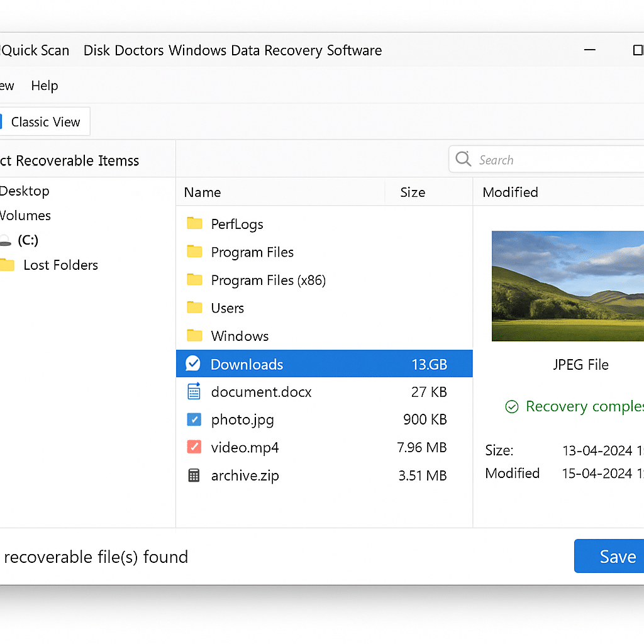
Task: Click the search magnifier icon
Action: coord(463,159)
